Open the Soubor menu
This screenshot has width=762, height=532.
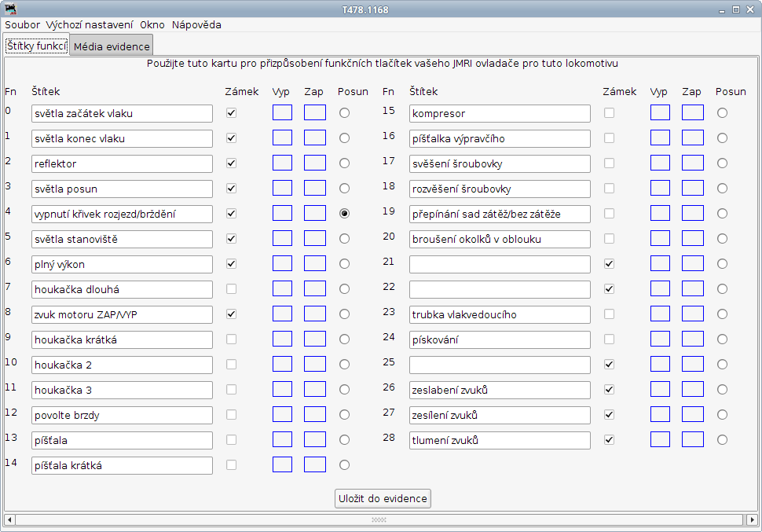tap(22, 25)
